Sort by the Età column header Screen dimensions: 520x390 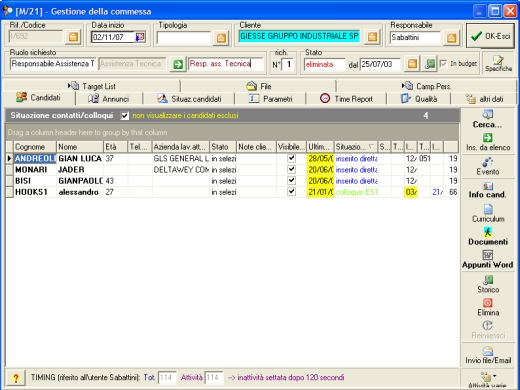point(115,147)
